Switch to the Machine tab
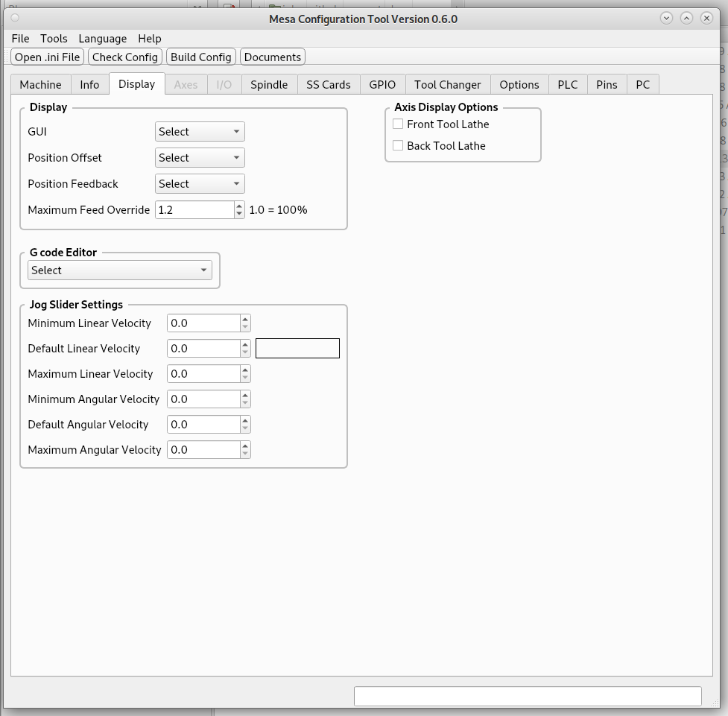728x716 pixels. click(40, 84)
